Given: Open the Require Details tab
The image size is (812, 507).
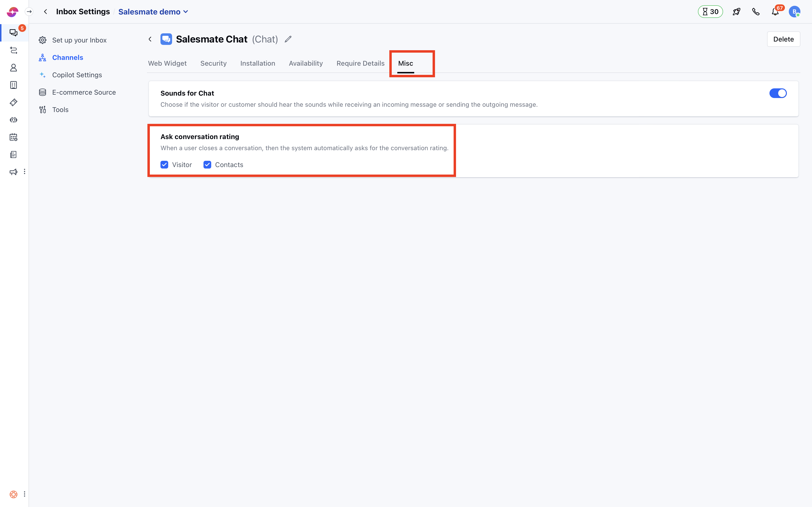Looking at the screenshot, I should [x=360, y=63].
